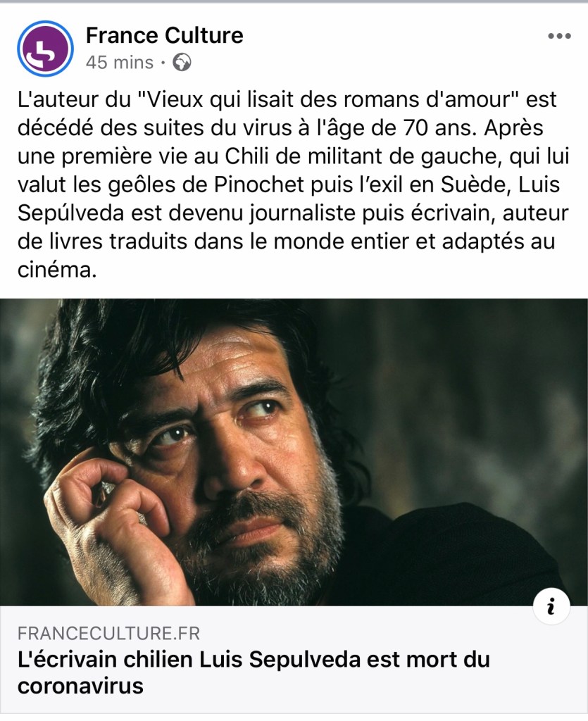This screenshot has height=721, width=588.
Task: Open the Luis Sepulveda portrait photo
Action: point(294,452)
